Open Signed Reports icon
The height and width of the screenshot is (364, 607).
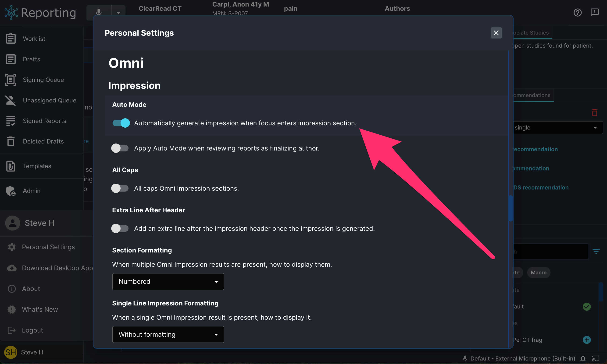11,121
